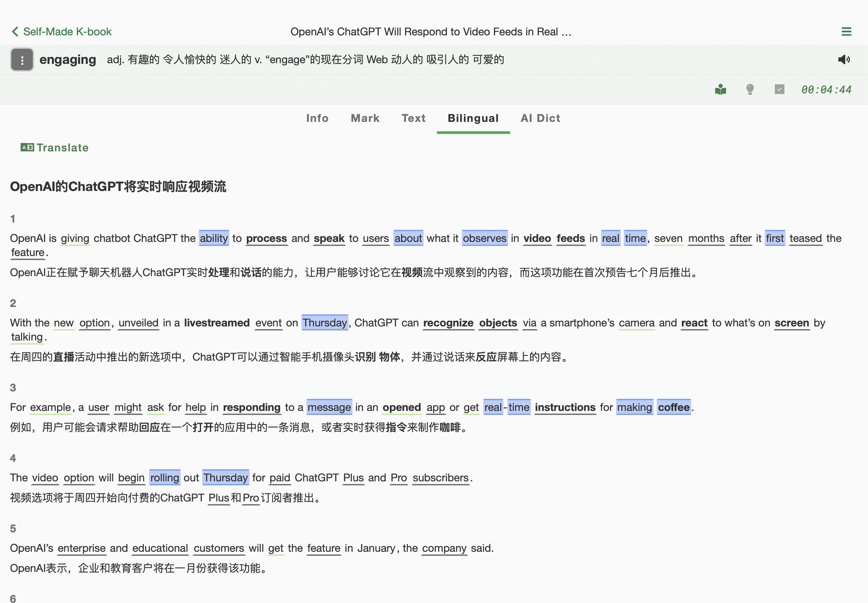Click the word "giving" in paragraph 1
The height and width of the screenshot is (603, 868).
(75, 238)
